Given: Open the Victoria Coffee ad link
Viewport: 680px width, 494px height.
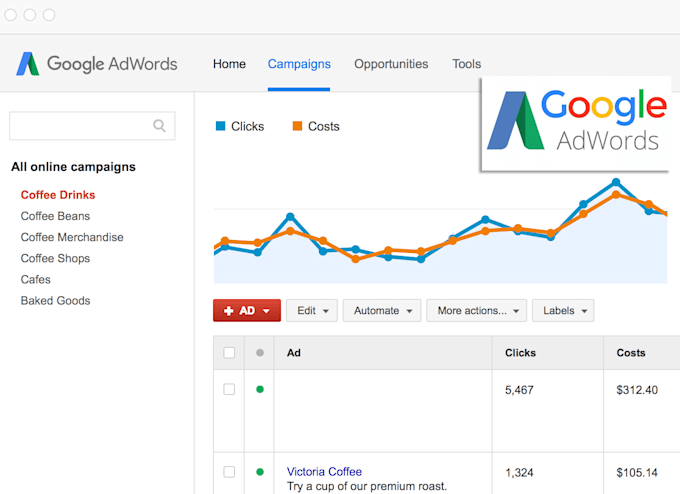Looking at the screenshot, I should 324,471.
